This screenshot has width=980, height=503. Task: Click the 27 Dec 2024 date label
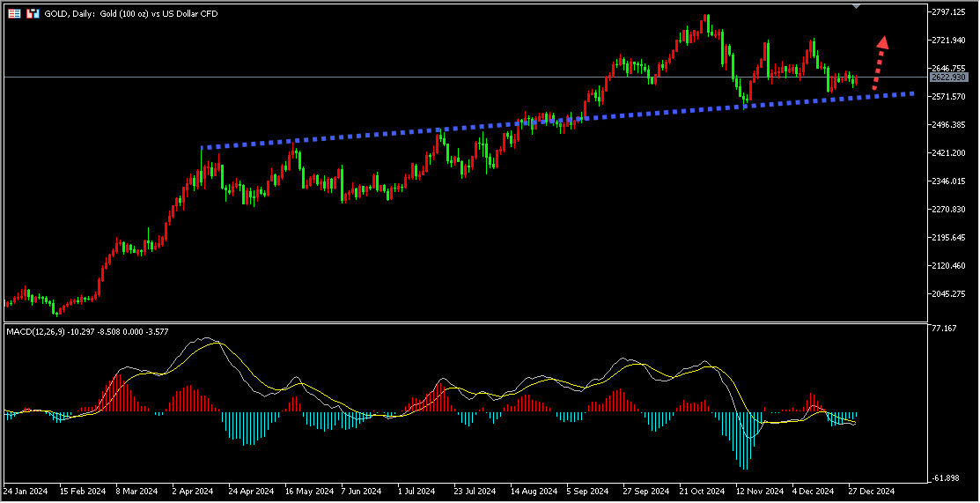coord(871,490)
